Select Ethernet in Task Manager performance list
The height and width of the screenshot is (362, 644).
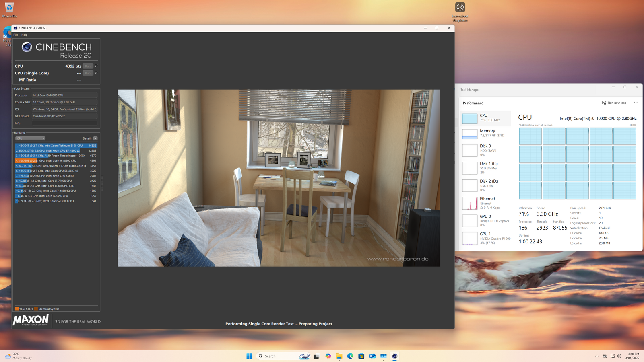click(x=485, y=203)
